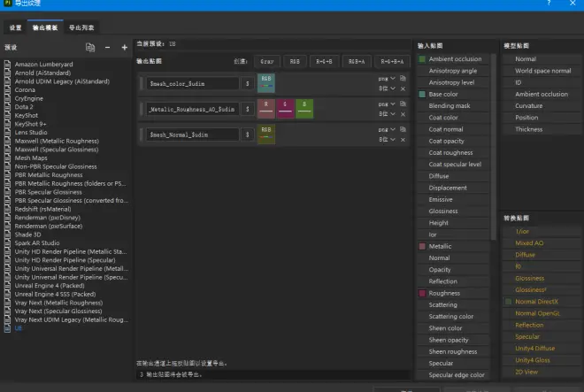Click the RGB channel of $mesh_color_$udim
Viewport: 584px width, 392px height.
266,82
